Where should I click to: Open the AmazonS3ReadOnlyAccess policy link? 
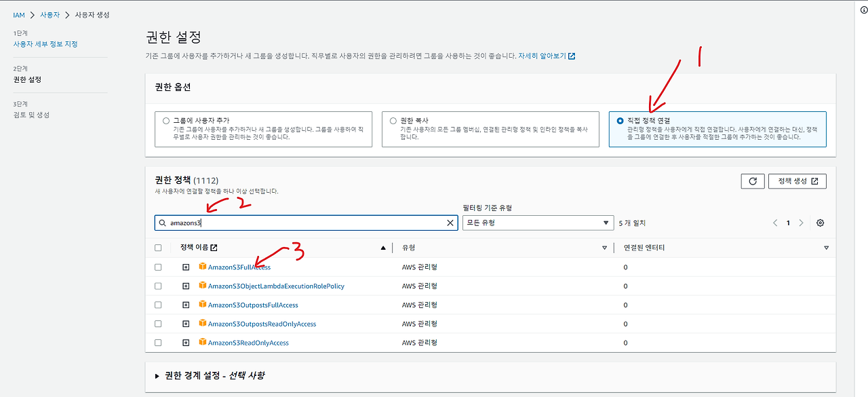pyautogui.click(x=248, y=343)
